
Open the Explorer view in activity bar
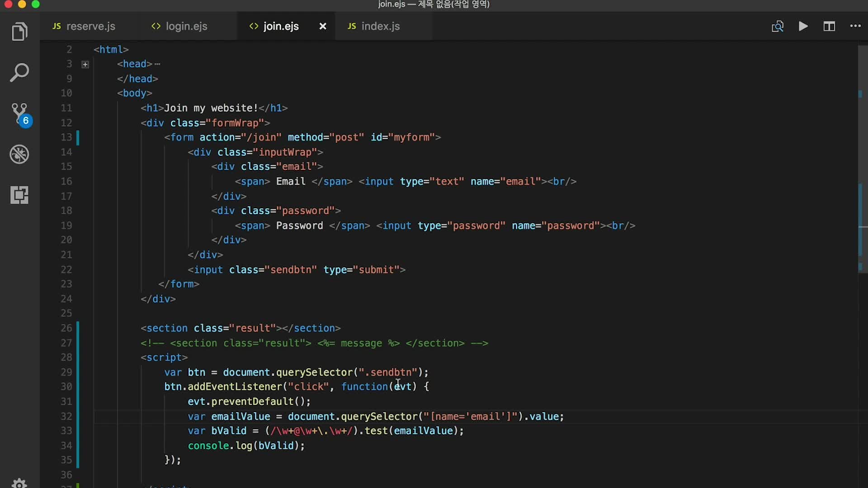pos(19,32)
